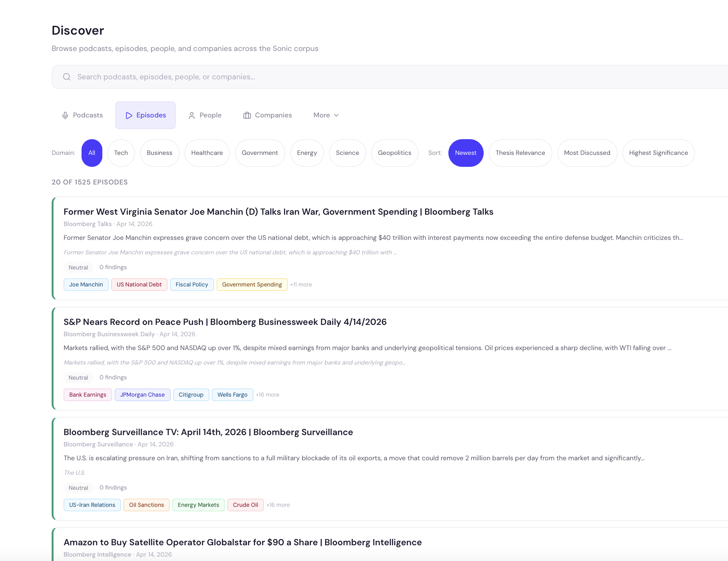Image resolution: width=728 pixels, height=561 pixels.
Task: Open the Companies tab
Action: tap(268, 115)
